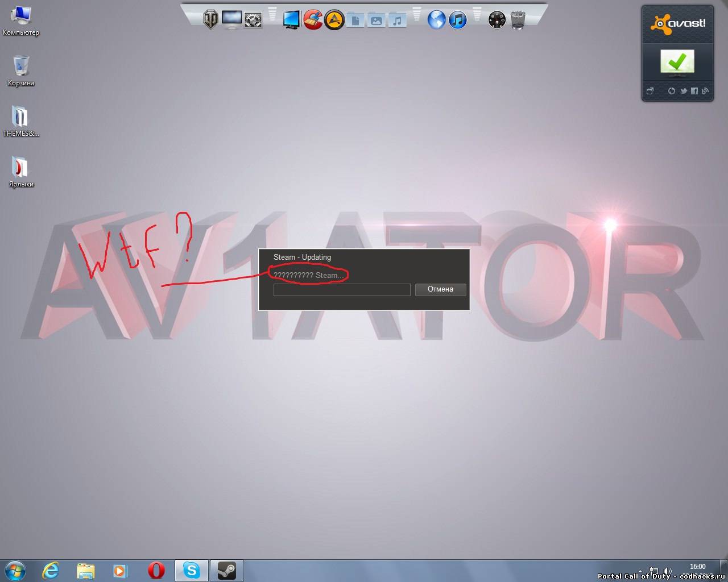
Task: Launch CCleaner from the dock
Action: click(x=313, y=20)
